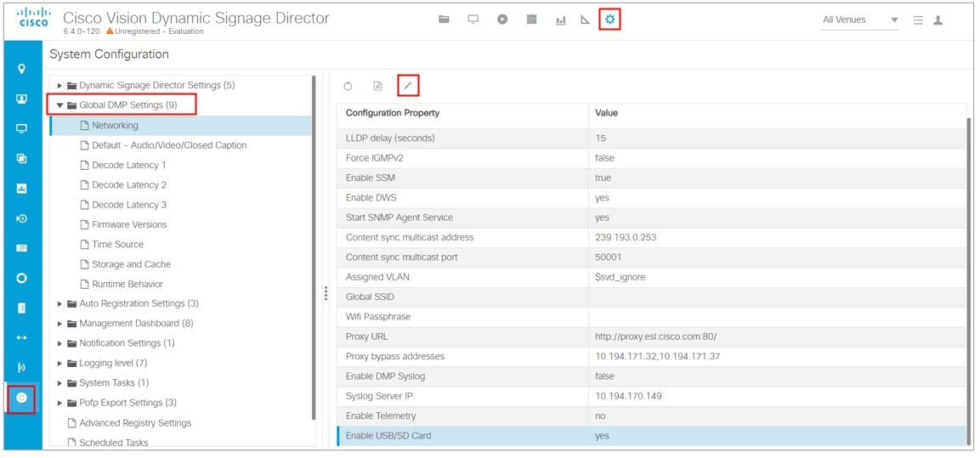Click the left-right arrows icon in left sidebar

click(22, 337)
